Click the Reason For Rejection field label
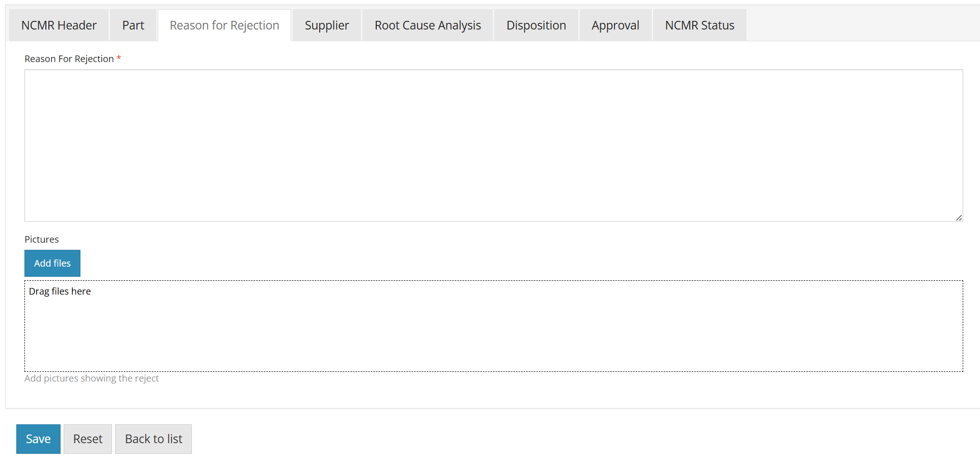This screenshot has width=980, height=464. coord(69,59)
